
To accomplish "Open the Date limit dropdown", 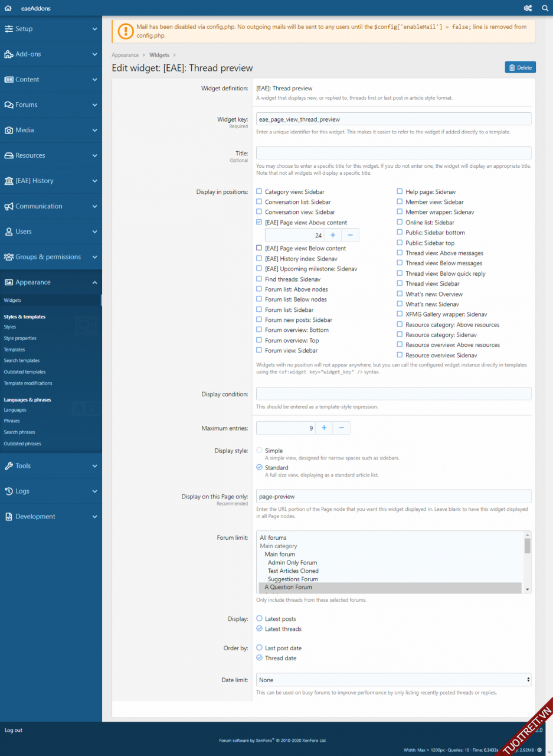I will coord(394,680).
